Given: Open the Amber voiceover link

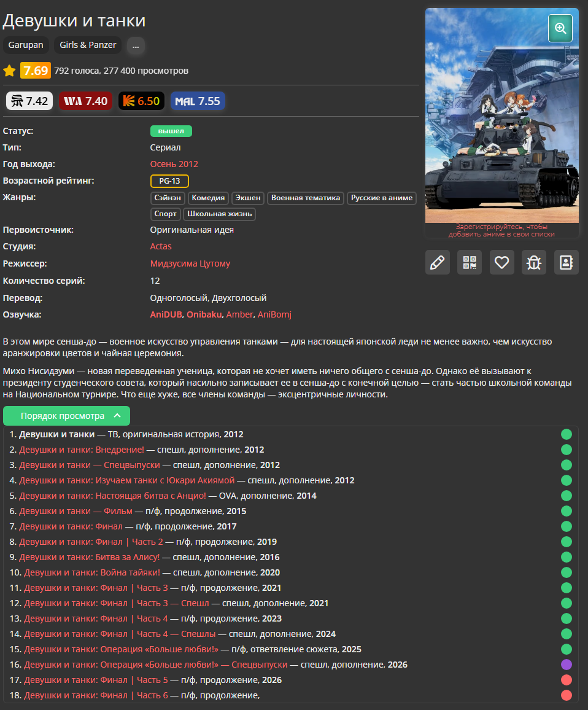Looking at the screenshot, I should (239, 314).
